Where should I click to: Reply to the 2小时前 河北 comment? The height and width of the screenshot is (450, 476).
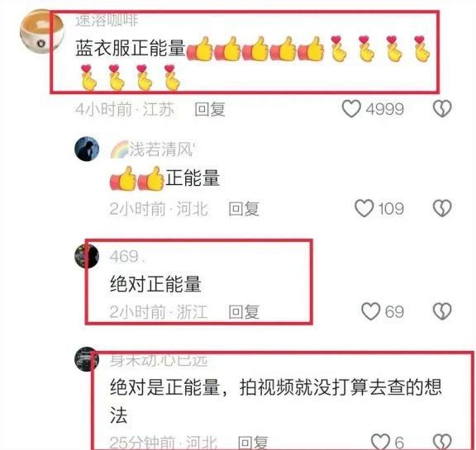tap(244, 209)
